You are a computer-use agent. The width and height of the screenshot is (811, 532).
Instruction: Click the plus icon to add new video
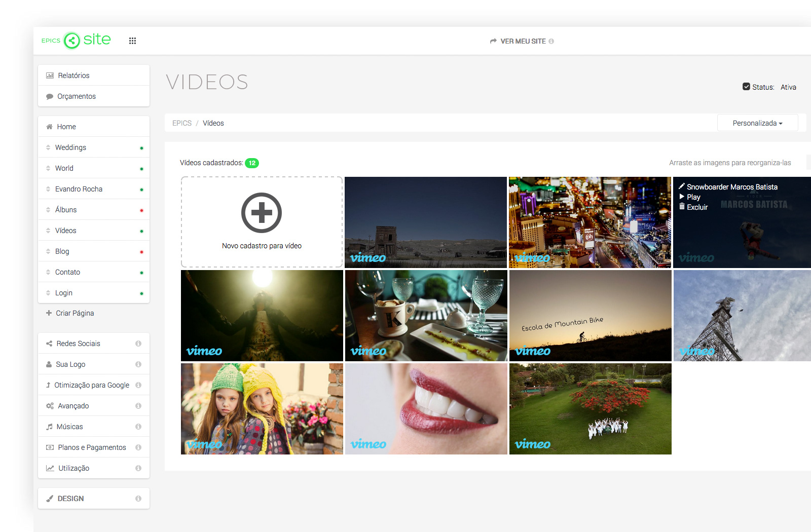(262, 213)
